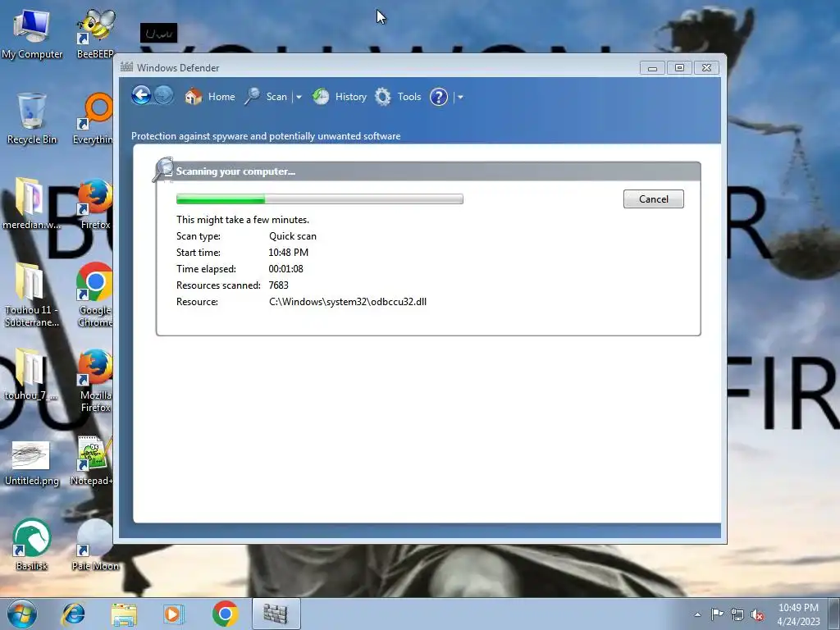
Task: Click the Scanning your computer header icon
Action: (x=163, y=169)
